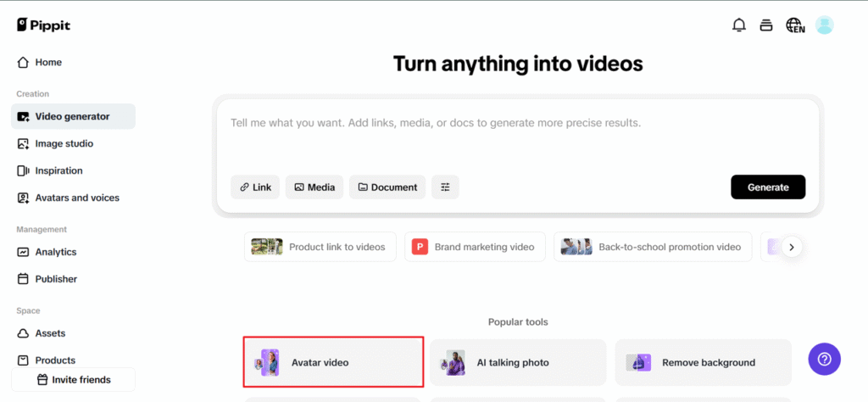This screenshot has width=868, height=402.
Task: Click the Remove background thumbnail
Action: [x=638, y=363]
